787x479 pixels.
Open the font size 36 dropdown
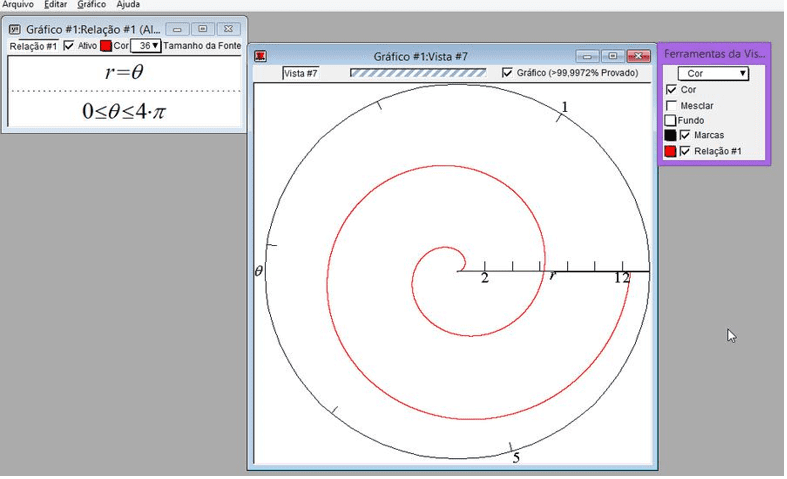[x=146, y=46]
